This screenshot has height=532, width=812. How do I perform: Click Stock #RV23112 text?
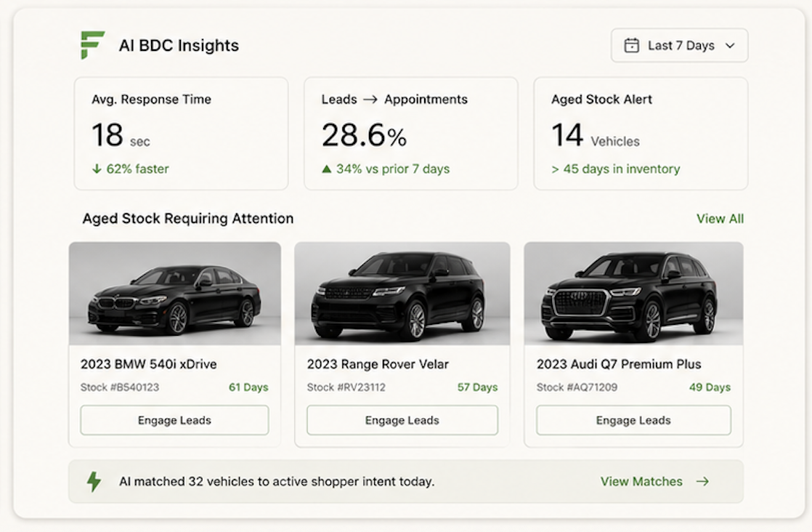point(346,387)
